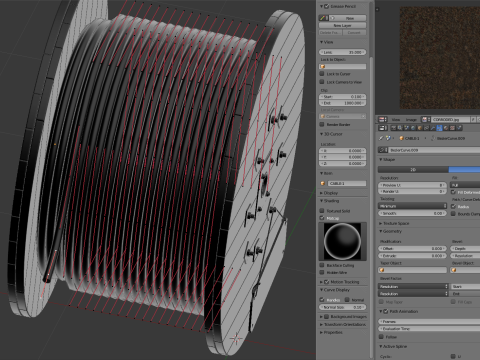Toggle the Grease Pencil checkbox

coord(327,6)
